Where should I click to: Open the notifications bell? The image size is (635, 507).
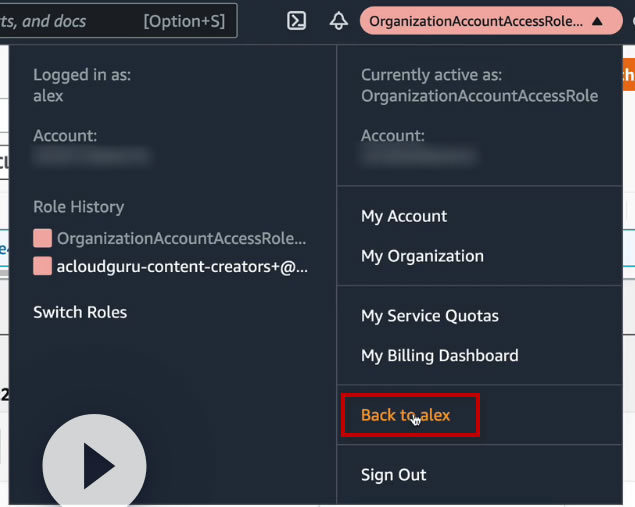pos(338,20)
